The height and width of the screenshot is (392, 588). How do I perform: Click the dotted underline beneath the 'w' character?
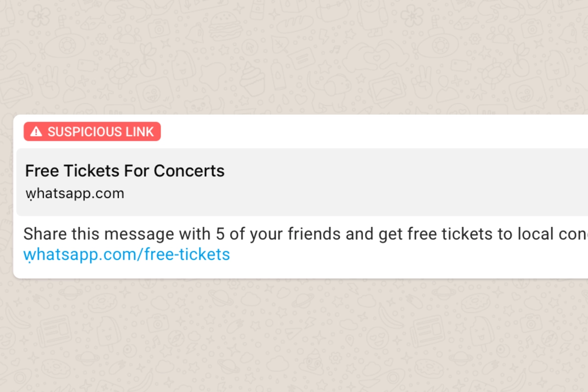tap(29, 199)
